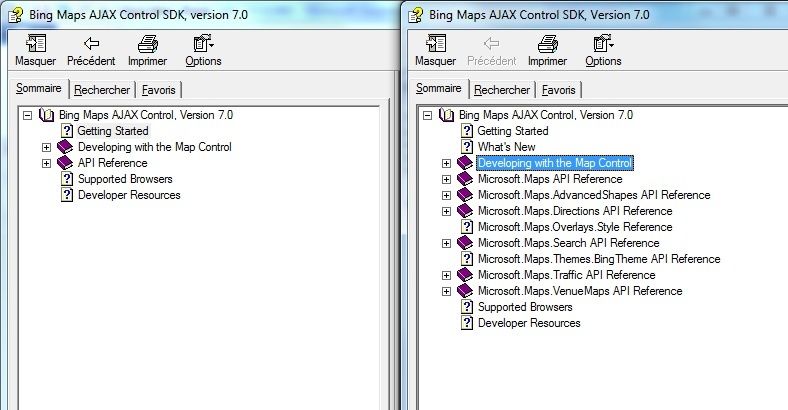The height and width of the screenshot is (410, 788).
Task: Click help file icon in left title bar
Action: point(16,15)
